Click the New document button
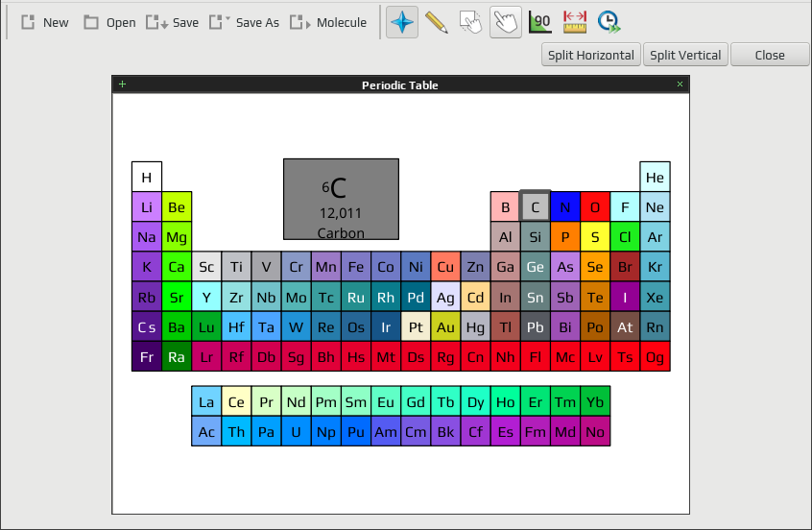This screenshot has width=812, height=530. 44,22
